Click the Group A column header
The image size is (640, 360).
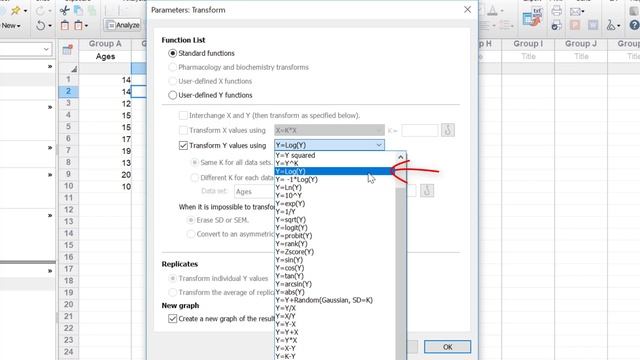pos(105,44)
